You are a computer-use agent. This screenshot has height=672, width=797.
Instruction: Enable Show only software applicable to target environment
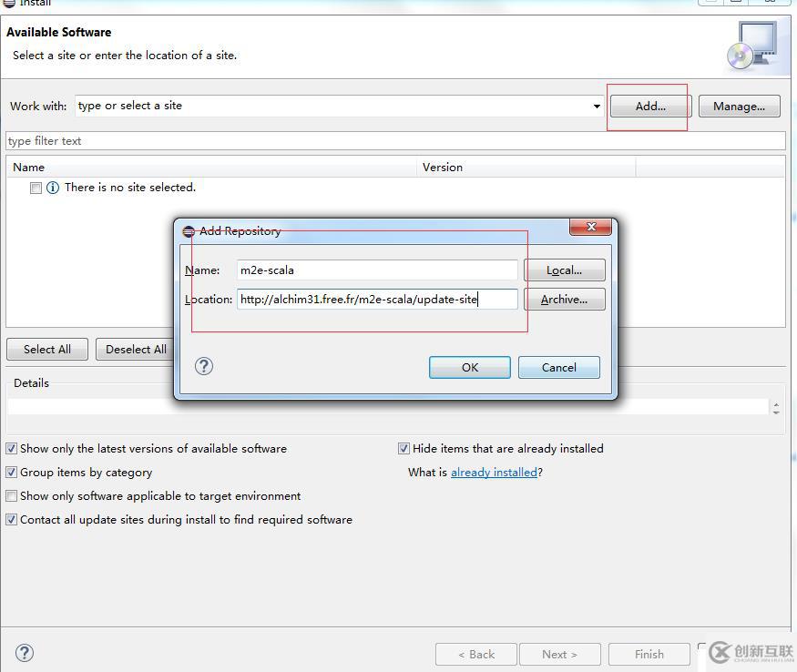(x=11, y=495)
